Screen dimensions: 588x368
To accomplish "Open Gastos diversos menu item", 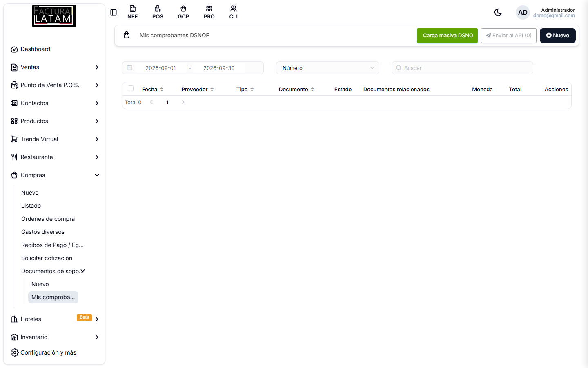I will tap(43, 232).
